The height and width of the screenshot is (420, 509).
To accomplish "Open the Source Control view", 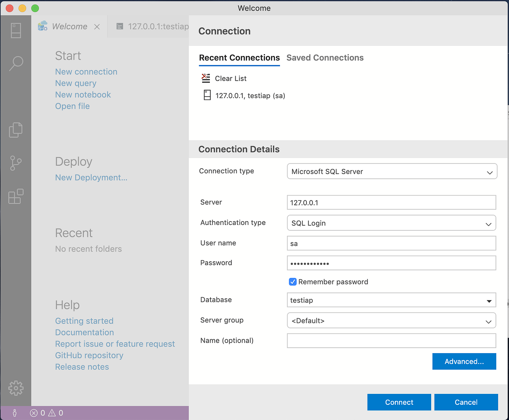I will pyautogui.click(x=16, y=163).
